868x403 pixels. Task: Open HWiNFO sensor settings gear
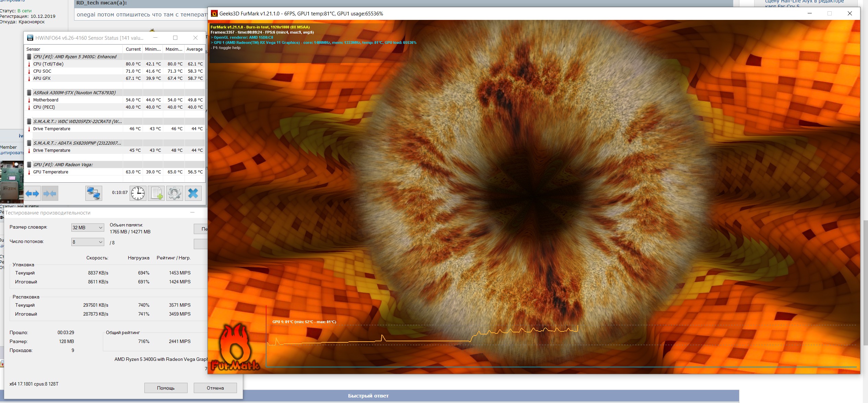point(175,193)
